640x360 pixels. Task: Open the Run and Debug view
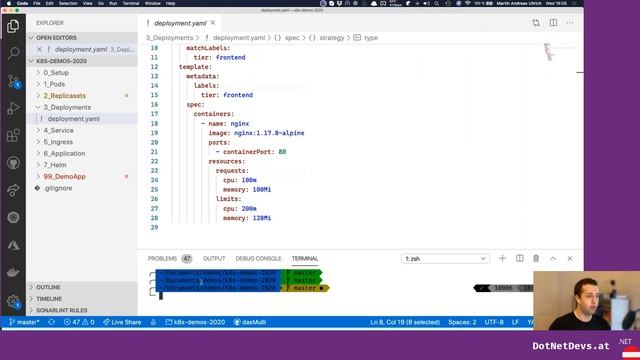tap(13, 108)
